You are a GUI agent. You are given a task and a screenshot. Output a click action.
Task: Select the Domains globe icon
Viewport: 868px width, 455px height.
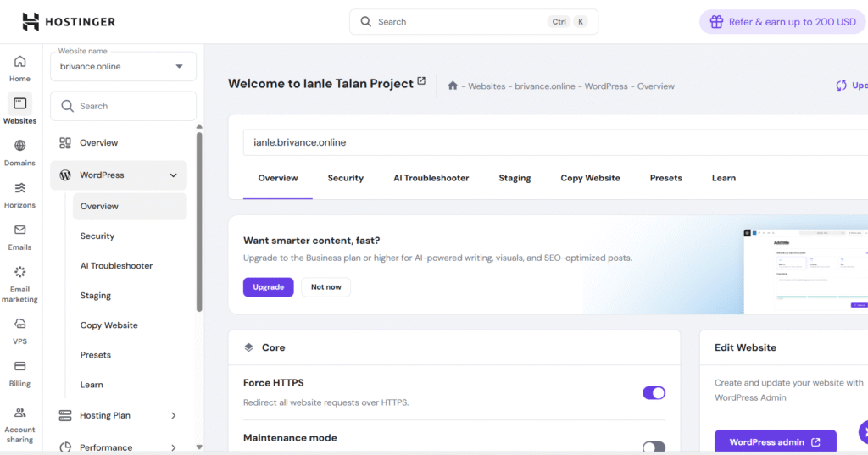19,146
